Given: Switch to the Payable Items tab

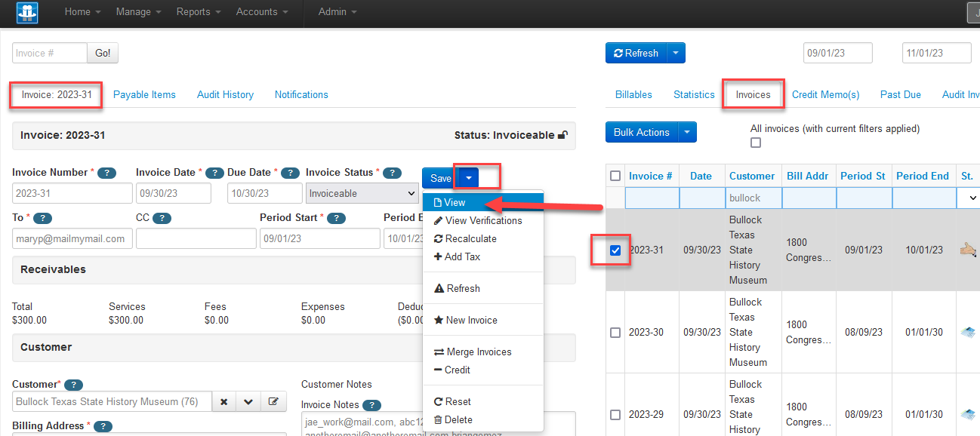Looking at the screenshot, I should point(144,94).
